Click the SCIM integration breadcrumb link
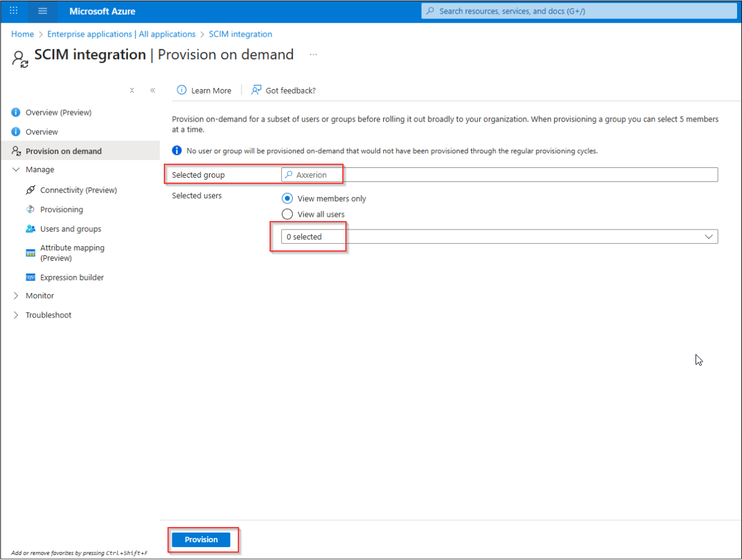 click(240, 34)
